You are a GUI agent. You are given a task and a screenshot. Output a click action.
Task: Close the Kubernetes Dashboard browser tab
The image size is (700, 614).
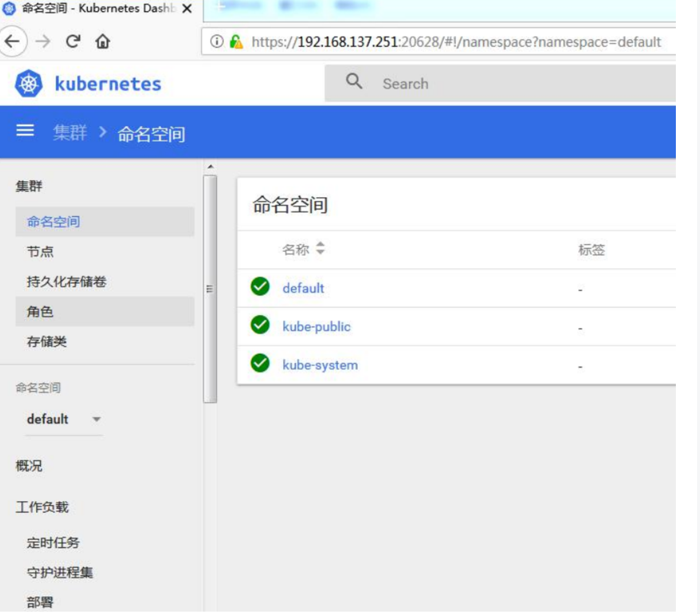187,8
